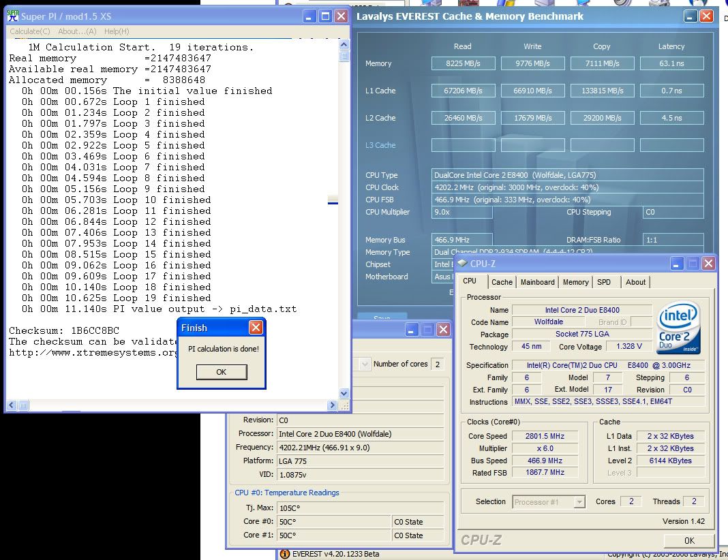Click the Memory Latency value 63.1 ns

[672, 63]
